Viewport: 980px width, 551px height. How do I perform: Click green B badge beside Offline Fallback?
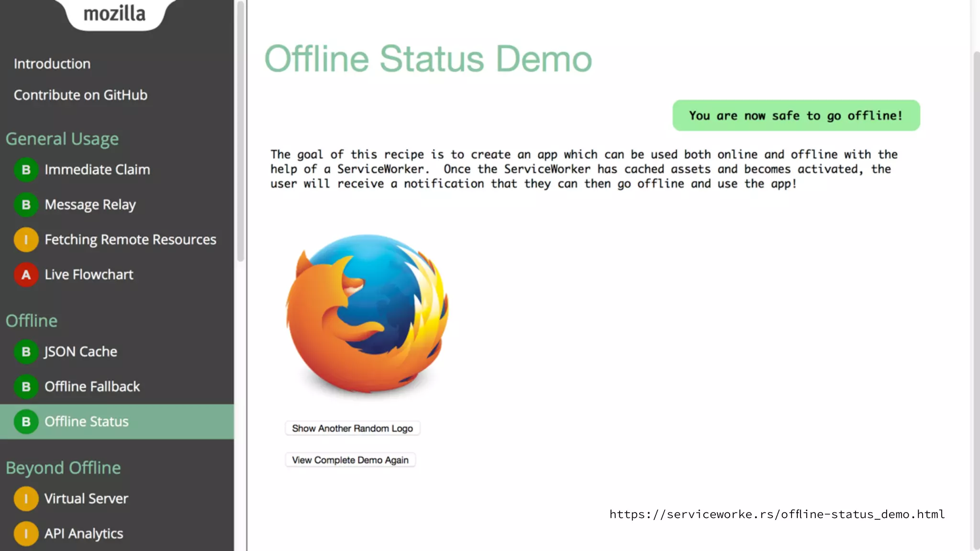click(26, 386)
